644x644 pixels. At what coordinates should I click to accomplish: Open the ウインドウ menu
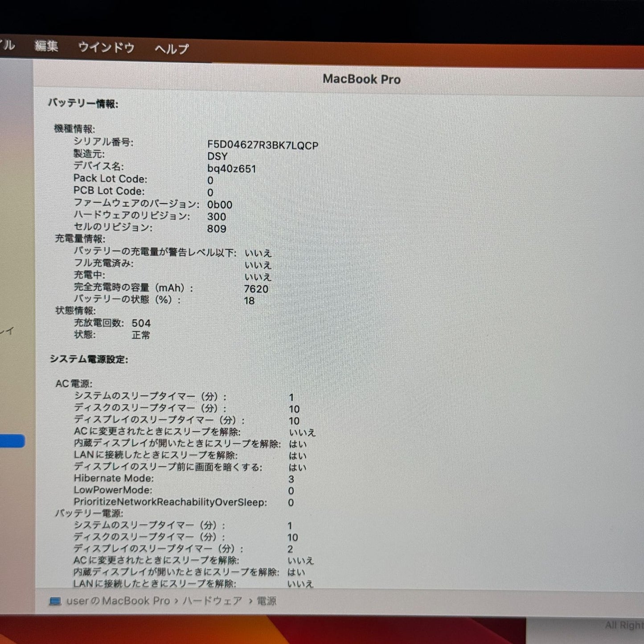[x=106, y=47]
